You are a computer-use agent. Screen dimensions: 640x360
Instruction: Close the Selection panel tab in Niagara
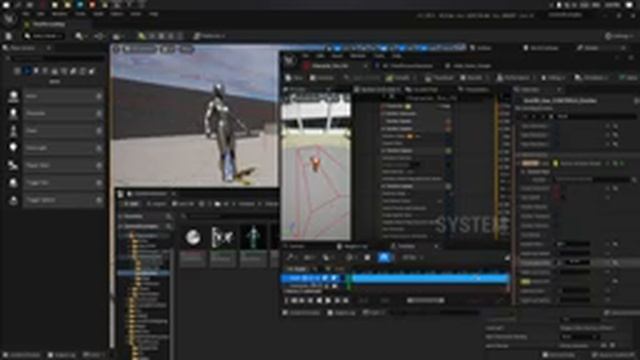(x=559, y=89)
